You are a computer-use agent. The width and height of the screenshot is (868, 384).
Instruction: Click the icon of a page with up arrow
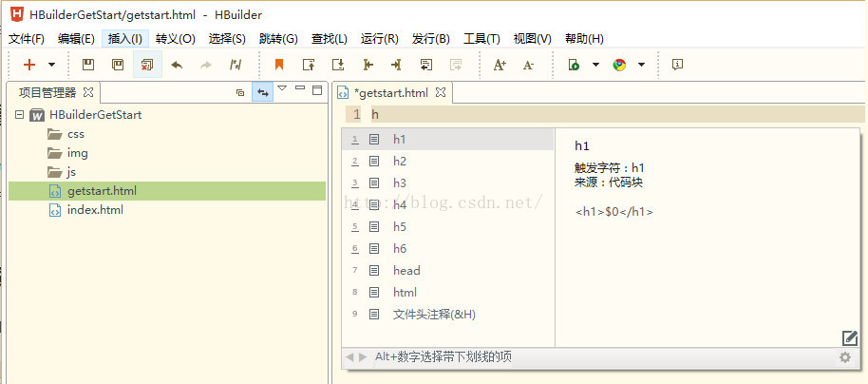click(309, 65)
